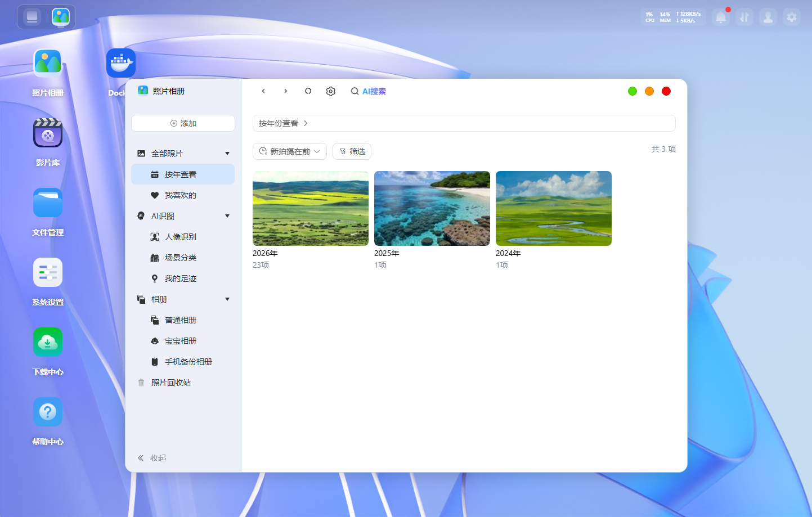Open the 筛选 filter button
The width and height of the screenshot is (812, 517).
pyautogui.click(x=352, y=151)
